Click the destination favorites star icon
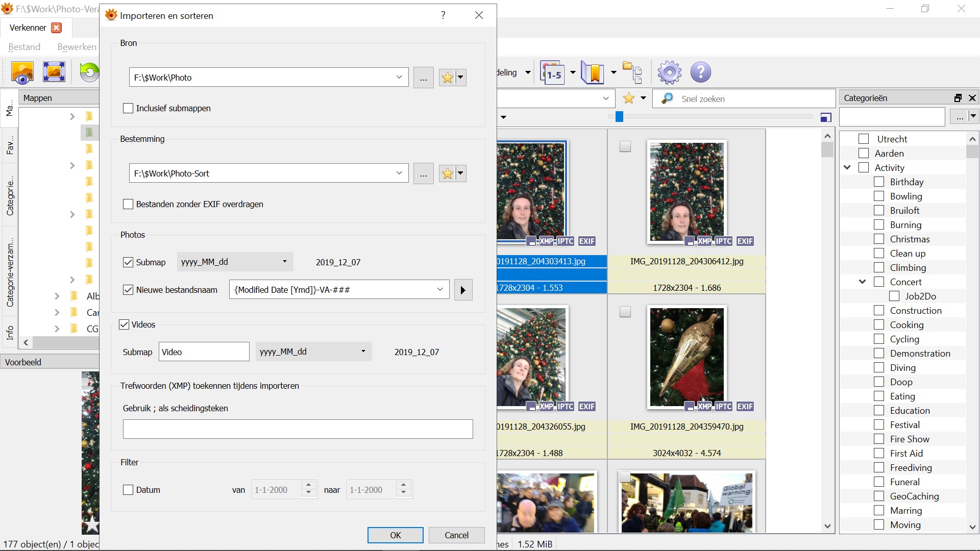 [x=447, y=173]
